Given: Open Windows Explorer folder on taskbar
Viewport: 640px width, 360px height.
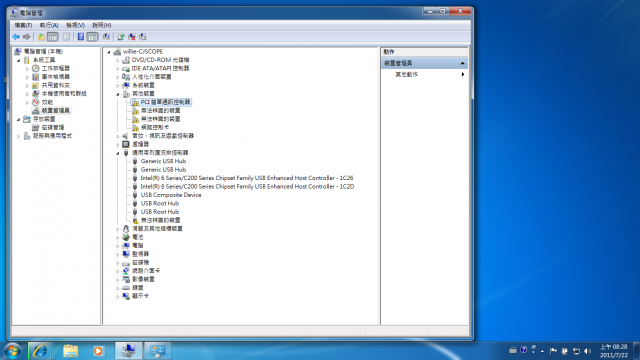Looking at the screenshot, I should point(70,351).
